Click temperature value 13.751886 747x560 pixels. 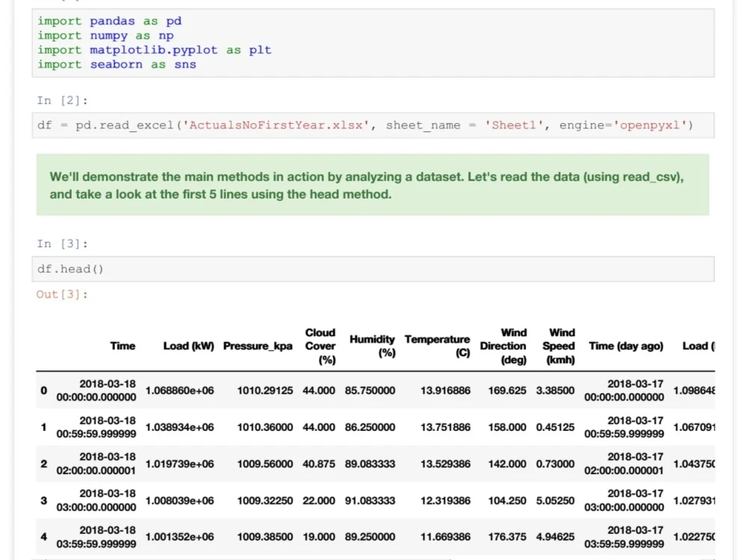click(445, 427)
